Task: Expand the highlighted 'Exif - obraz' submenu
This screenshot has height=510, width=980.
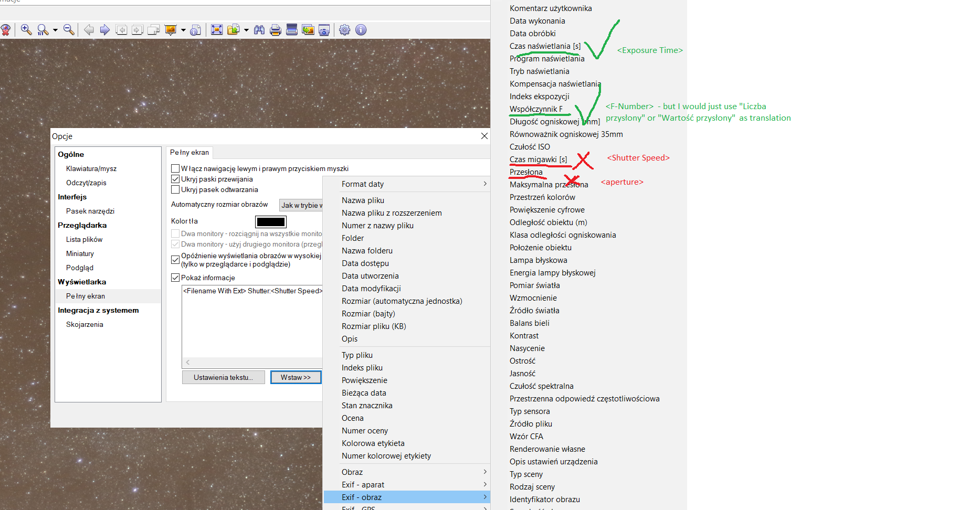Action: (x=407, y=497)
